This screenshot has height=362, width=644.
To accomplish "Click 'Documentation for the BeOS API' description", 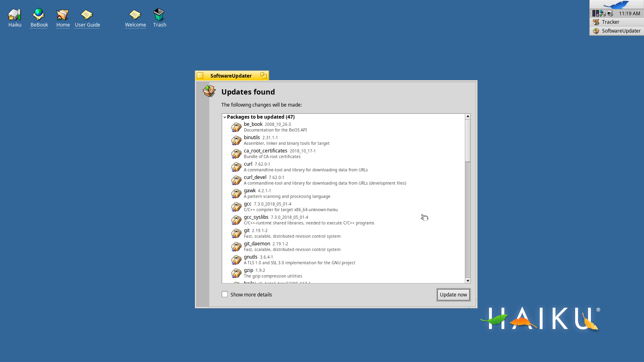I will pyautogui.click(x=275, y=130).
